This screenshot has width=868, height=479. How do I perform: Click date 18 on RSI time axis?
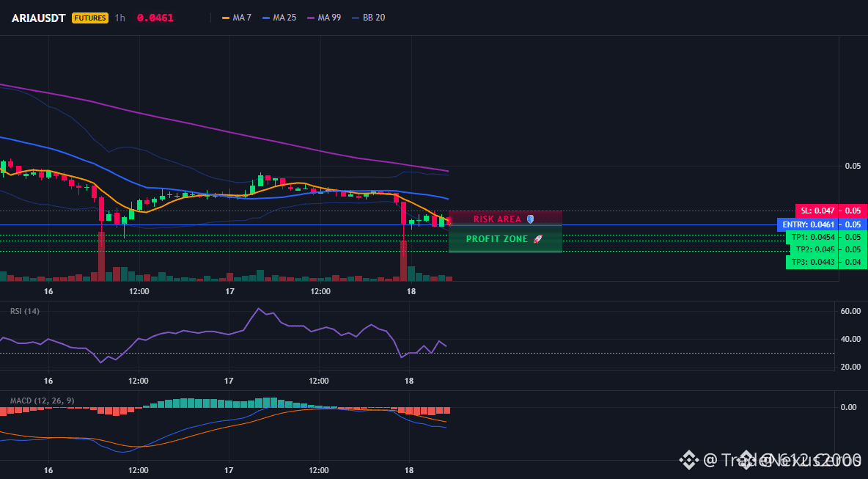pyautogui.click(x=410, y=381)
